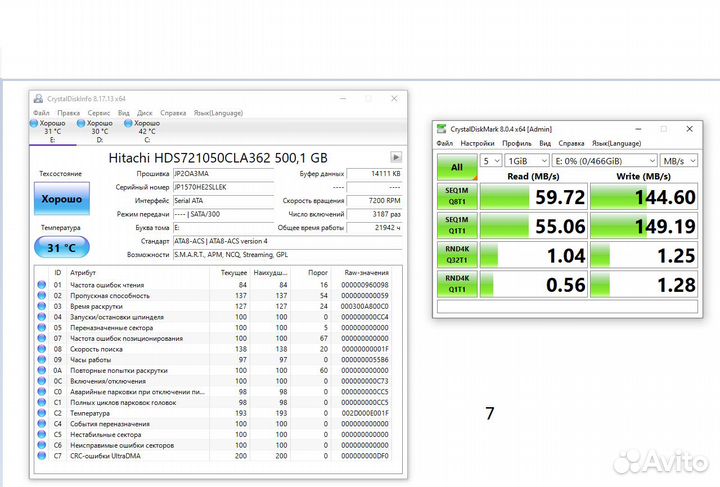Click the RND4K Q32T1 read result 1.04

click(x=534, y=255)
